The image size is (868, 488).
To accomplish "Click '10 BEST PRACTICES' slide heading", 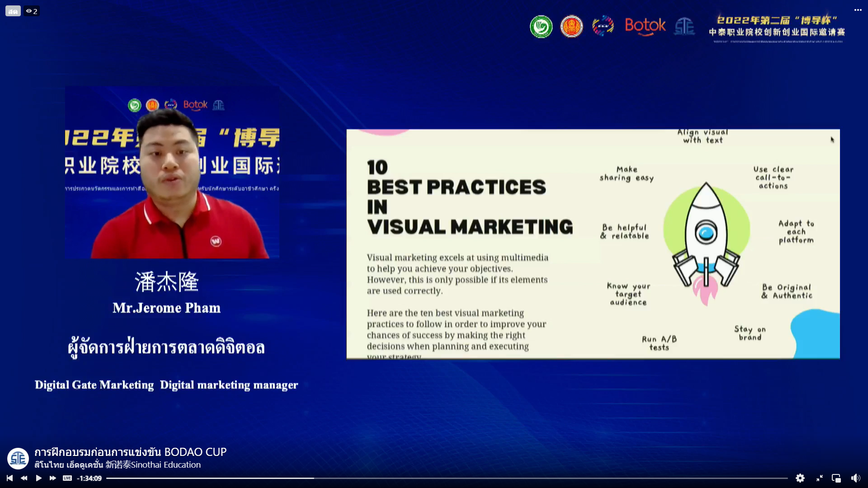I will click(x=470, y=197).
